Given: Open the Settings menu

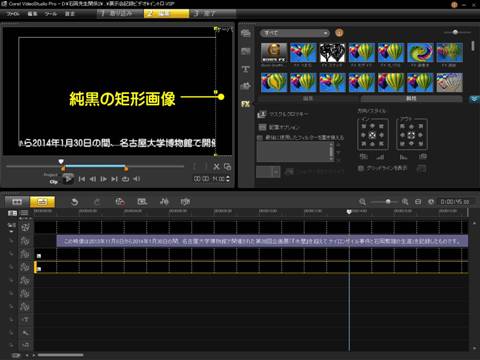Looking at the screenshot, I should point(70,14).
